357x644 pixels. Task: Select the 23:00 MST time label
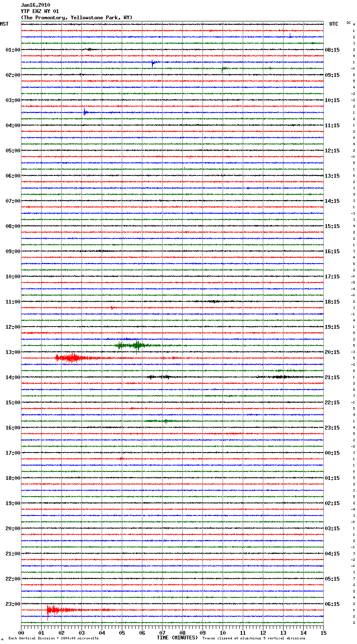point(13,604)
